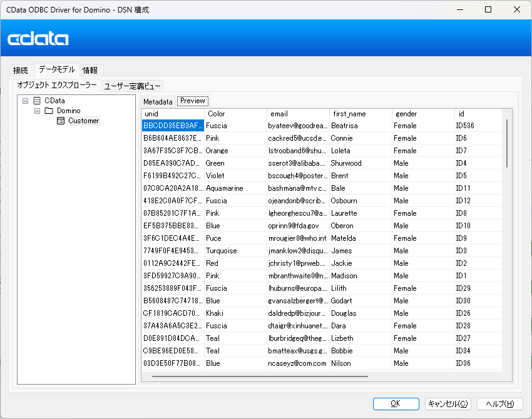
Task: Click unid cell starting CF1819CACD70
Action: [x=173, y=313]
